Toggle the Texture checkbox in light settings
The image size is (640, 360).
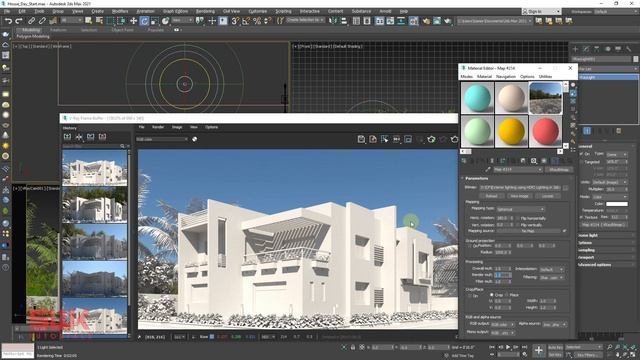[581, 217]
